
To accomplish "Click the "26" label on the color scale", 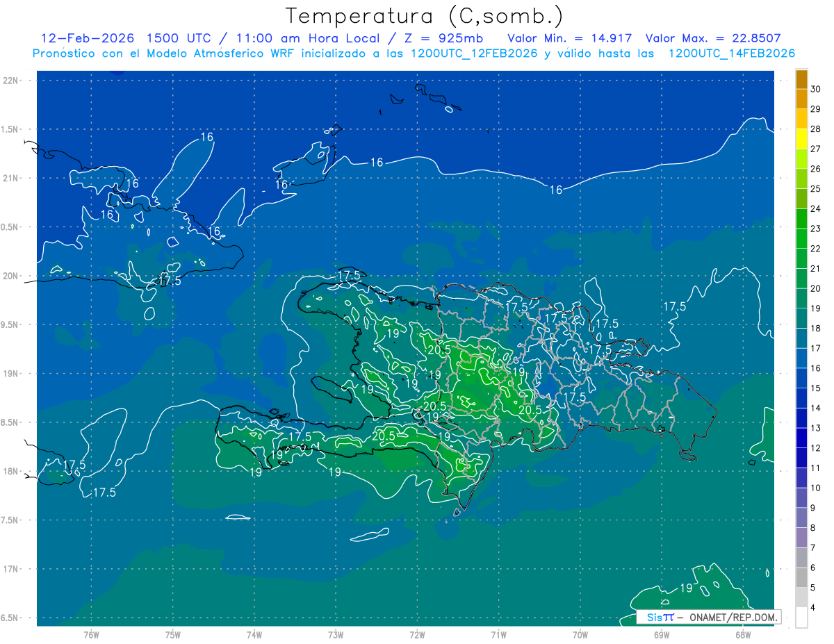I will [816, 169].
